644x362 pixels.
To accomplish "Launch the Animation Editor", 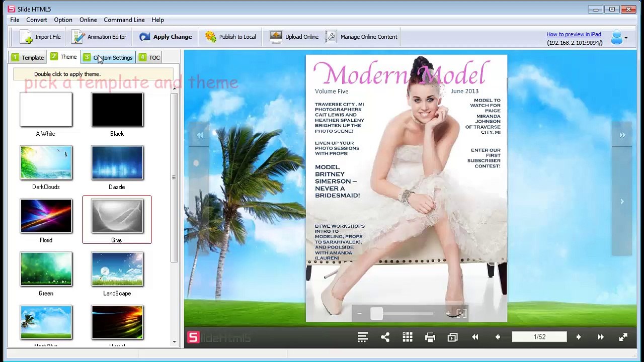I will [99, 37].
